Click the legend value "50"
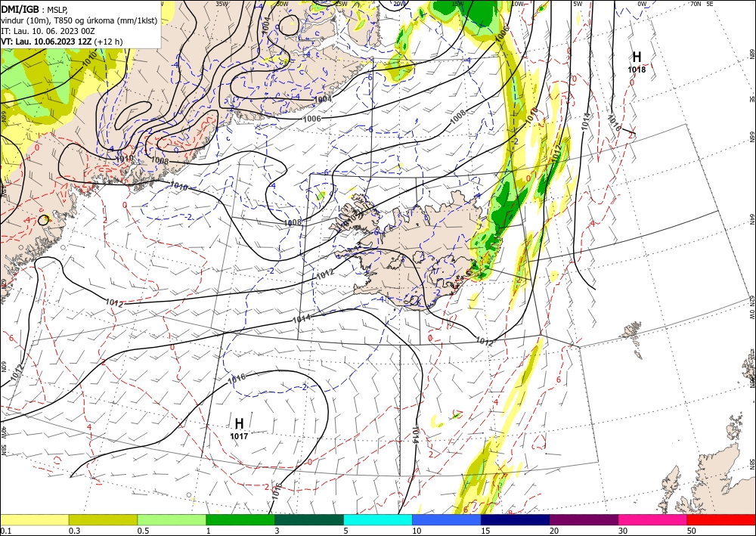This screenshot has height=536, width=756. 692,531
